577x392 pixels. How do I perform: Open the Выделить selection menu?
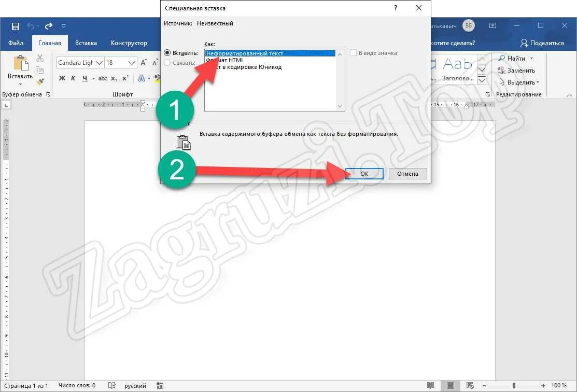(x=519, y=82)
